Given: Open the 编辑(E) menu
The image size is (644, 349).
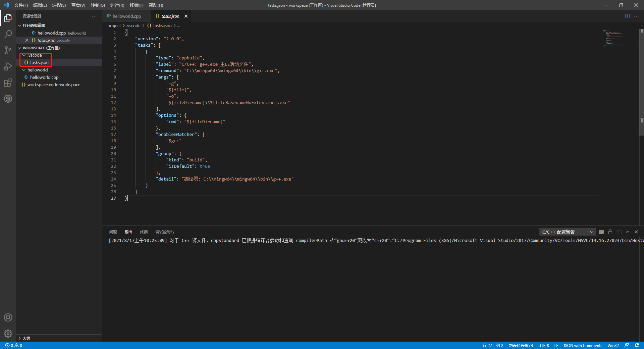Looking at the screenshot, I should 40,5.
